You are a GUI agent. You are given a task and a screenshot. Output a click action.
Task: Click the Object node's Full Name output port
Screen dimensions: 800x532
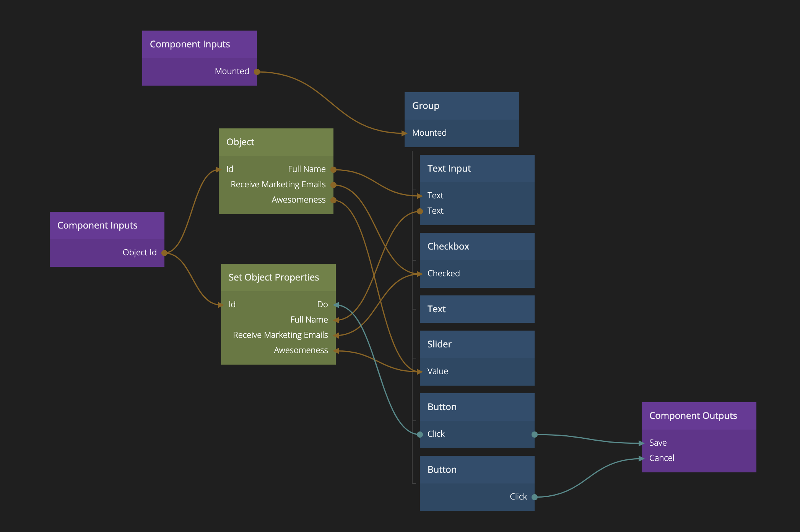[333, 170]
